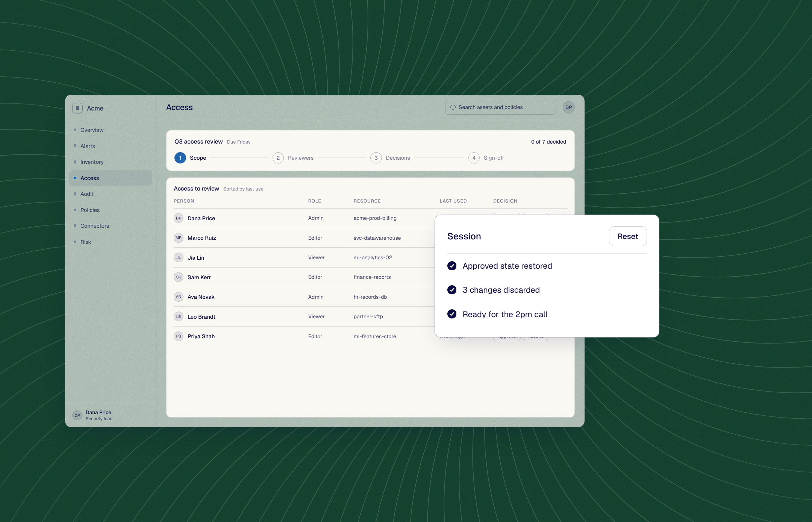
Task: Click the svc-datawarehouse resource cell
Action: pyautogui.click(x=377, y=238)
